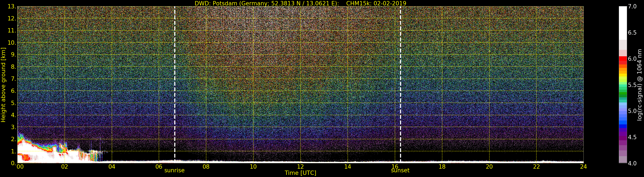Click the height axis tick label "0."
Image resolution: width=644 pixels, height=177 pixels.
(x=14, y=163)
